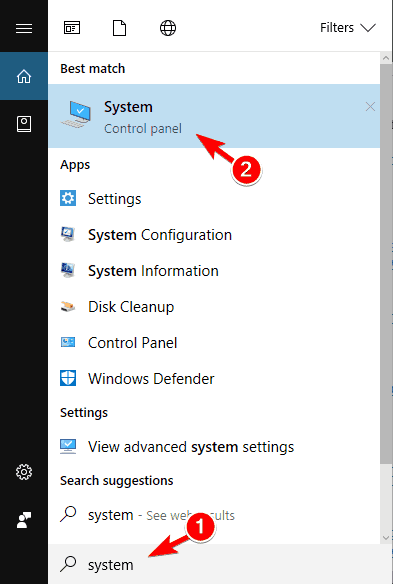Image resolution: width=393 pixels, height=584 pixels.
Task: Filter results by Web globe icon
Action: (168, 28)
